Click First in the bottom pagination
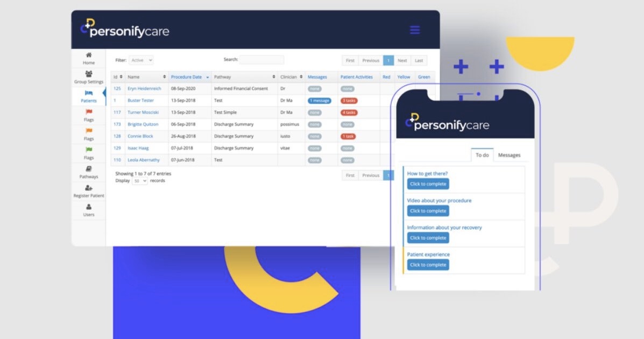The width and height of the screenshot is (644, 339). pos(350,175)
